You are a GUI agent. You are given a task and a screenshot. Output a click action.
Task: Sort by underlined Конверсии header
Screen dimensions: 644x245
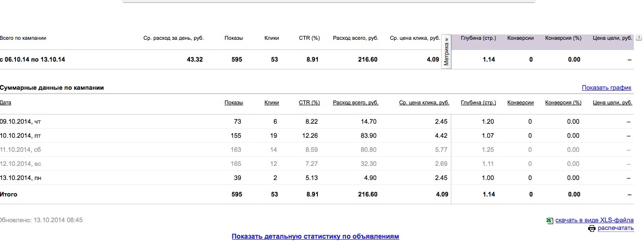[x=521, y=103]
